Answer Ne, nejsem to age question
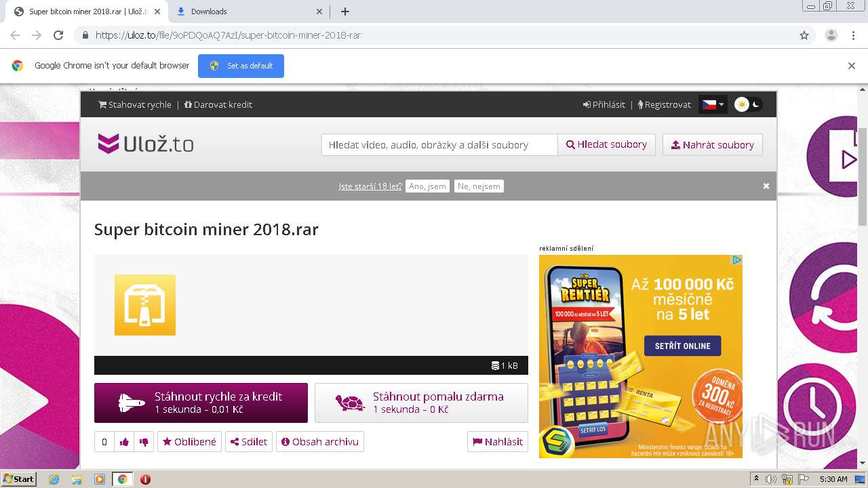Screen dimensions: 868x488 pos(479,186)
